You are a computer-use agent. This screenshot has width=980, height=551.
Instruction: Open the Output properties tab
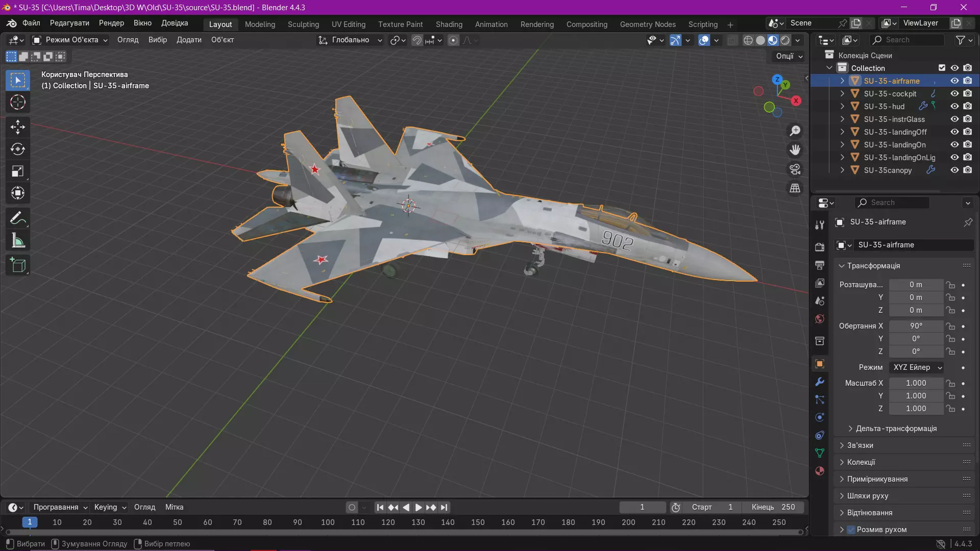click(820, 265)
